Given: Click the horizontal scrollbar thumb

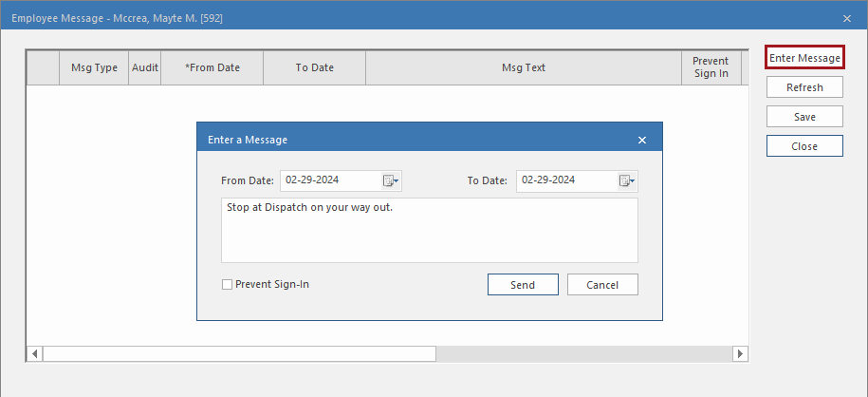Looking at the screenshot, I should (x=240, y=353).
